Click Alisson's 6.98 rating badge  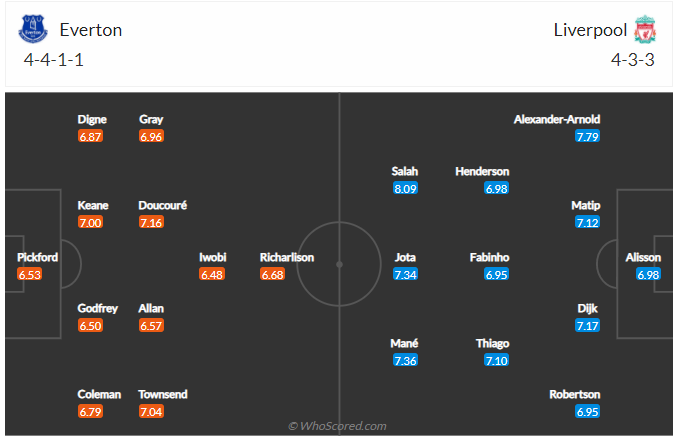[x=649, y=274]
